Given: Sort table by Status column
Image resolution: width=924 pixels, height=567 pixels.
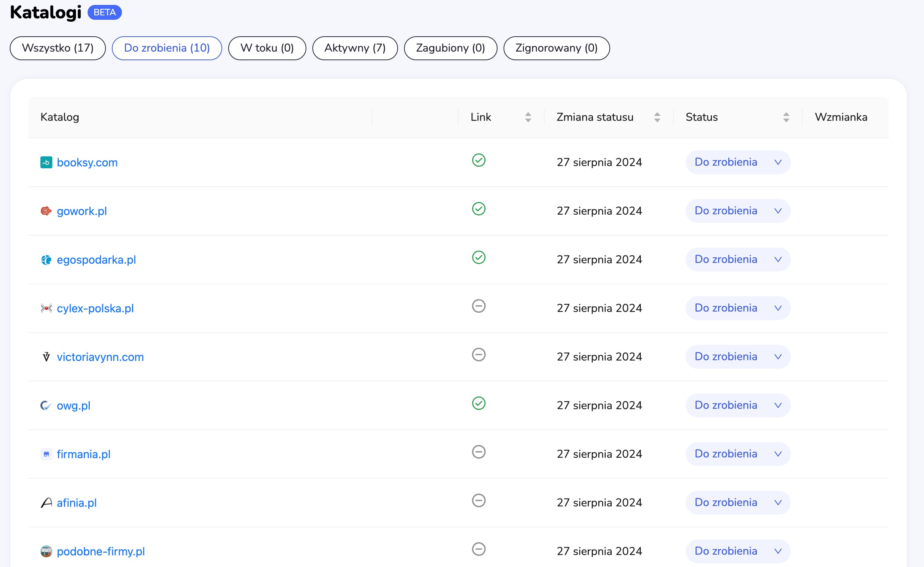Looking at the screenshot, I should tap(786, 117).
